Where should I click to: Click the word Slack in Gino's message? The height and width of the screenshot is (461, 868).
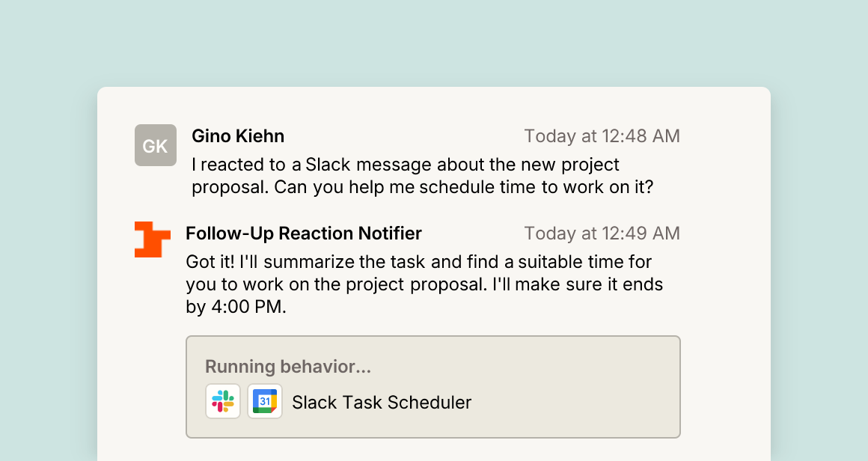click(x=328, y=165)
